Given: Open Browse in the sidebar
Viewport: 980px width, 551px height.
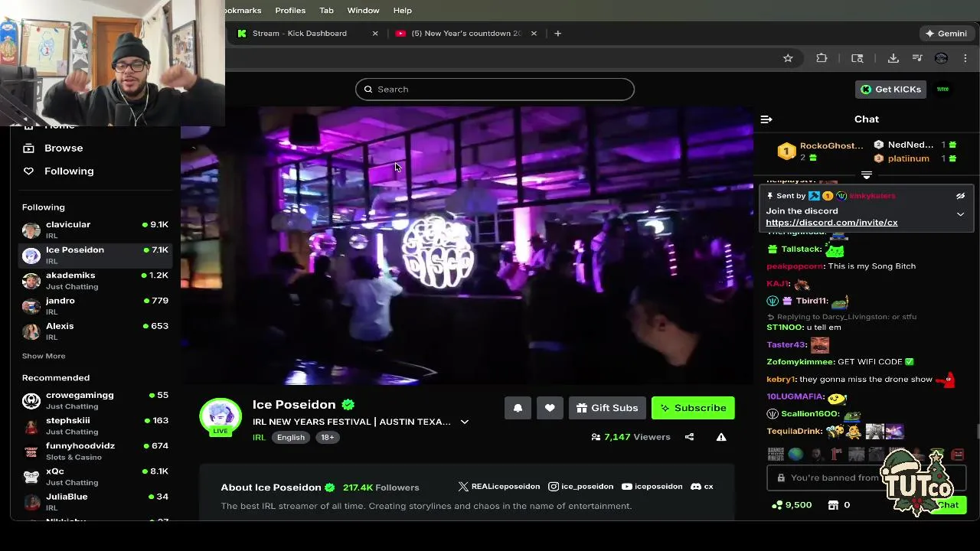Looking at the screenshot, I should pos(54,148).
